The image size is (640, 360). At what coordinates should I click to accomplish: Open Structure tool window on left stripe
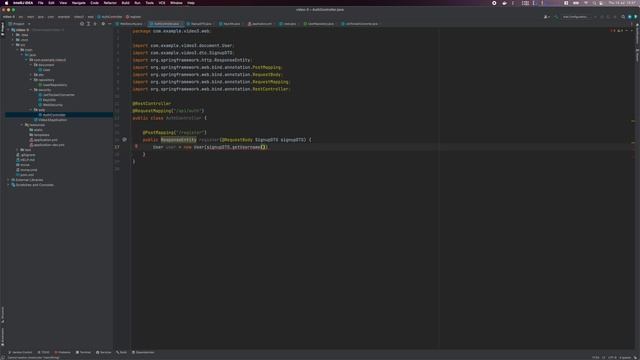(2, 314)
